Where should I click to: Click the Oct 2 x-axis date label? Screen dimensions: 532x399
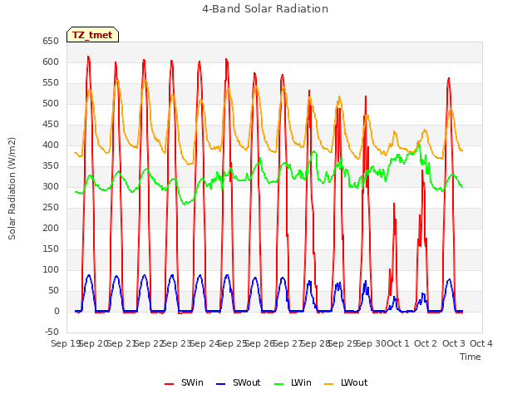(x=426, y=343)
